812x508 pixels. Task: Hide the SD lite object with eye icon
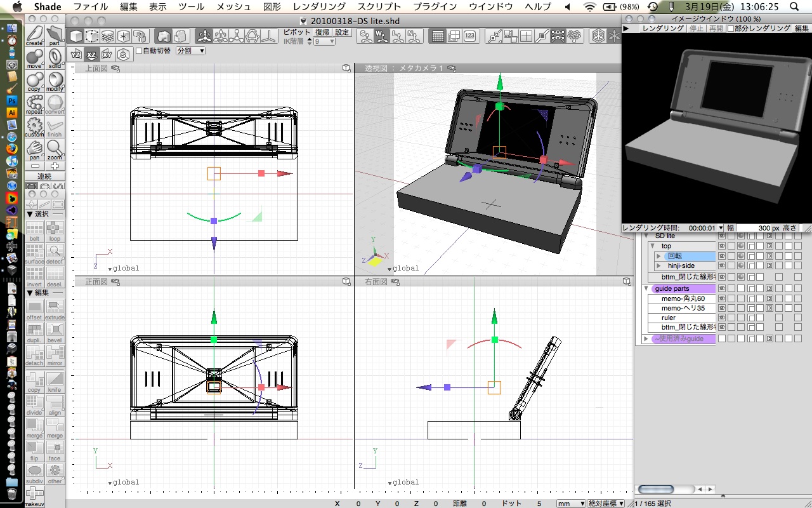pos(721,236)
